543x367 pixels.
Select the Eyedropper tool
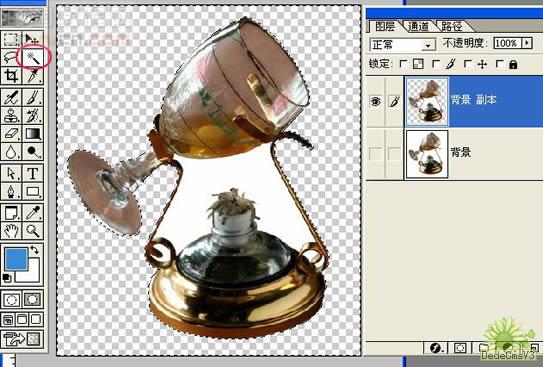[33, 213]
